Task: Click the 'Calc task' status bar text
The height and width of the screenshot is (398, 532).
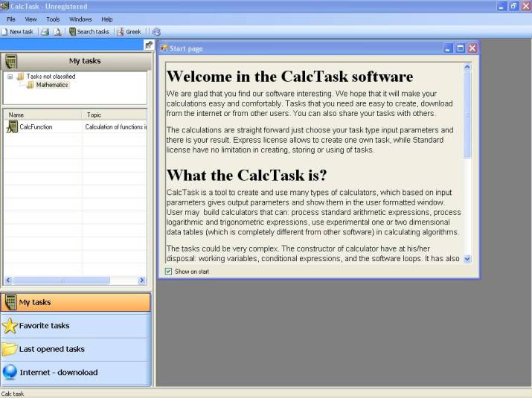Action: tap(13, 394)
